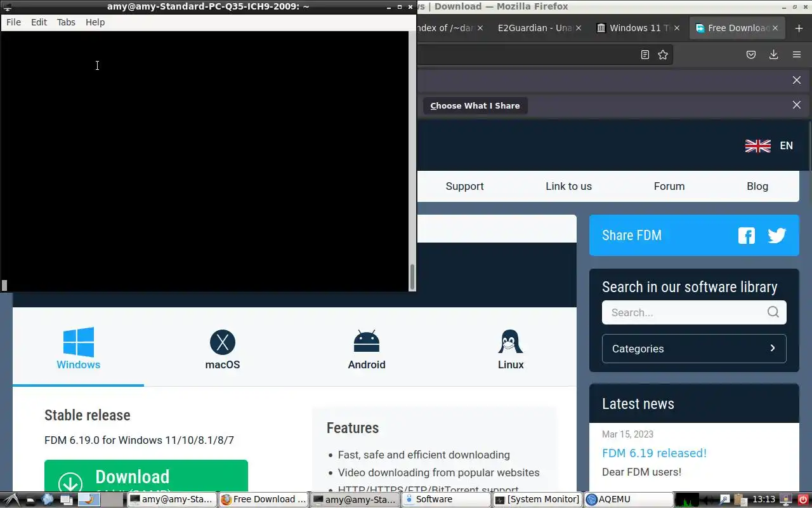Click the red power logout icon
This screenshot has height=508, width=812.
(802, 500)
